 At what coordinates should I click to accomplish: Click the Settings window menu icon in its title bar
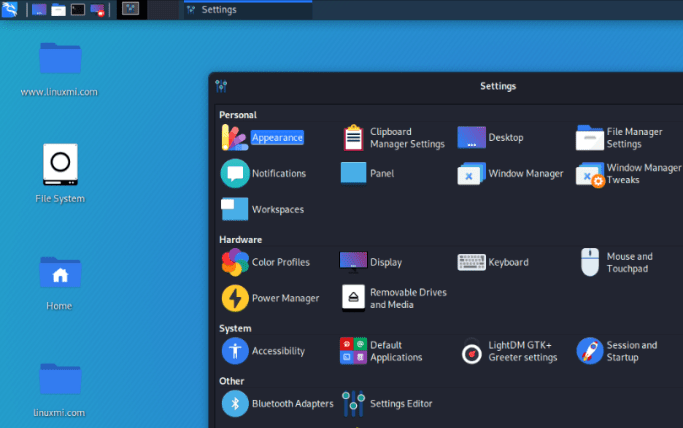[221, 86]
